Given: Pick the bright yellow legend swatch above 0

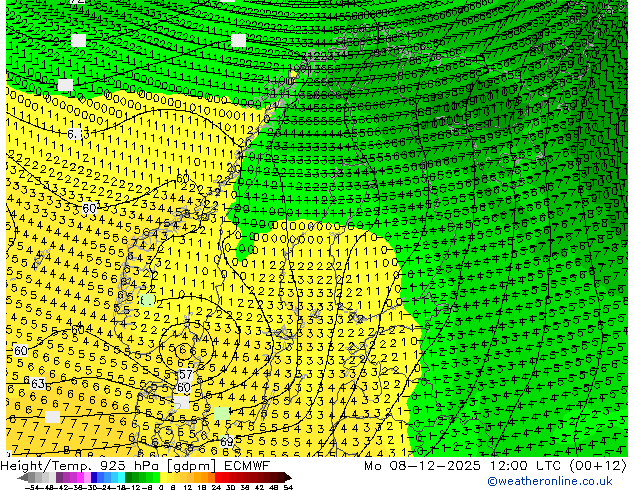Looking at the screenshot, I should click(x=163, y=477).
